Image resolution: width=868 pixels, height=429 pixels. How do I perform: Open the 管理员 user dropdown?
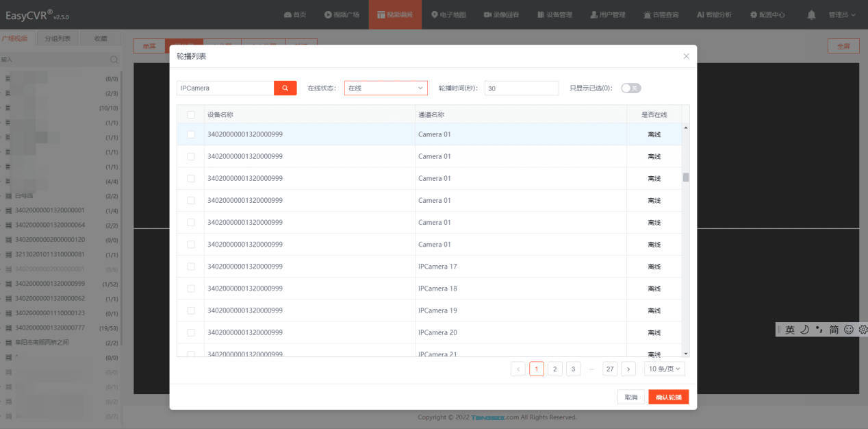tap(842, 14)
